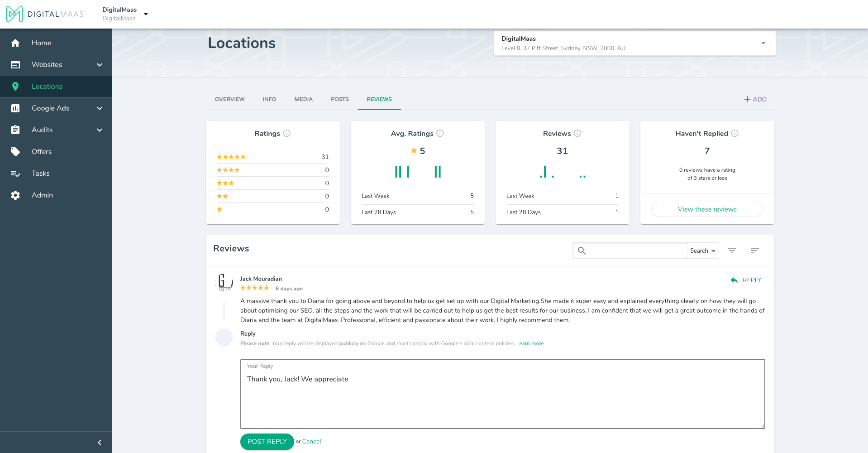The height and width of the screenshot is (453, 868).
Task: Open the reviews sort icon
Action: (755, 251)
